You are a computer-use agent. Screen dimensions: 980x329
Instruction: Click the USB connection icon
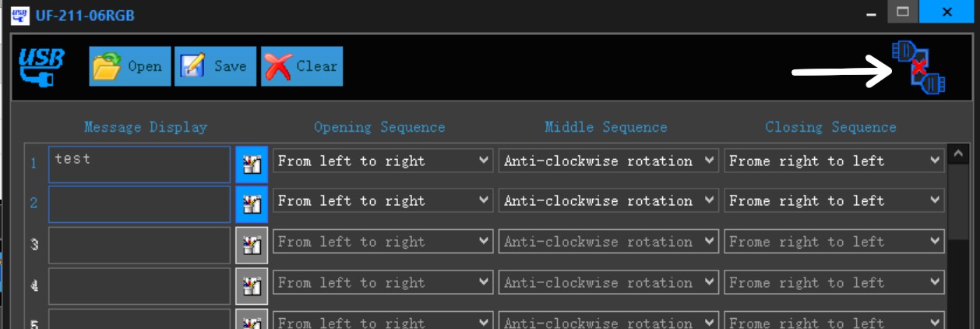pos(41,66)
